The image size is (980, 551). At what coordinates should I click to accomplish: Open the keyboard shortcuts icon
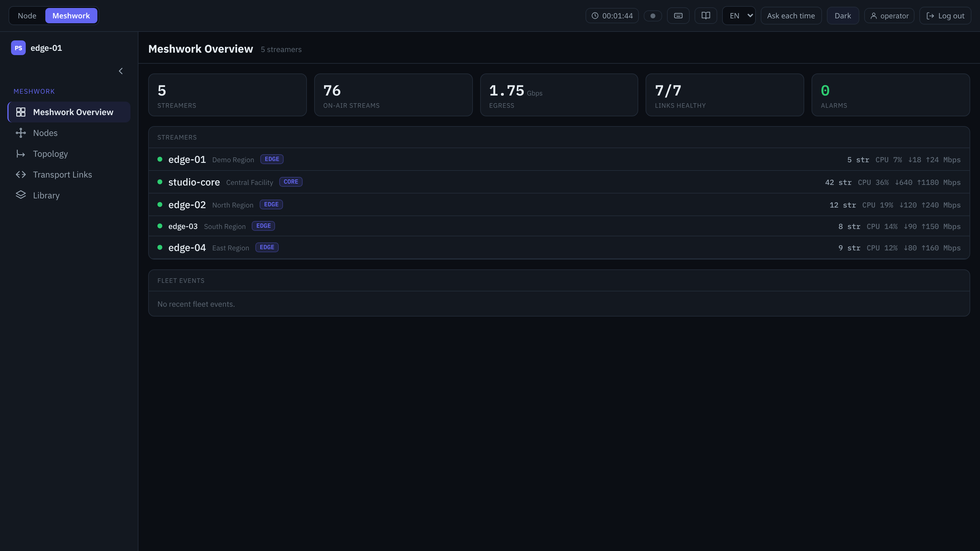click(678, 16)
